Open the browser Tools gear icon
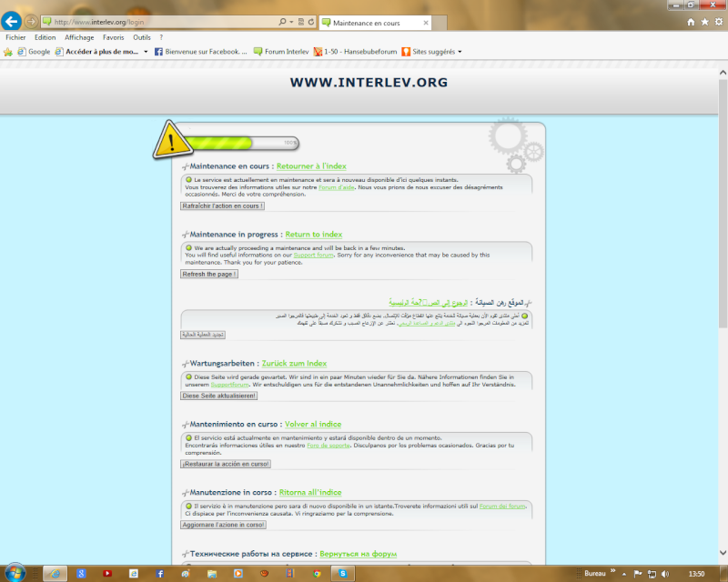This screenshot has height=582, width=728. click(719, 22)
